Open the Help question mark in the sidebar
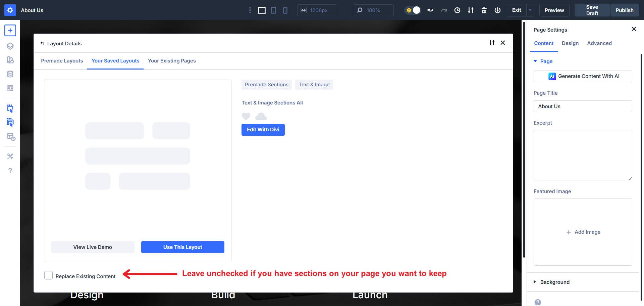This screenshot has height=306, width=644. click(x=10, y=170)
